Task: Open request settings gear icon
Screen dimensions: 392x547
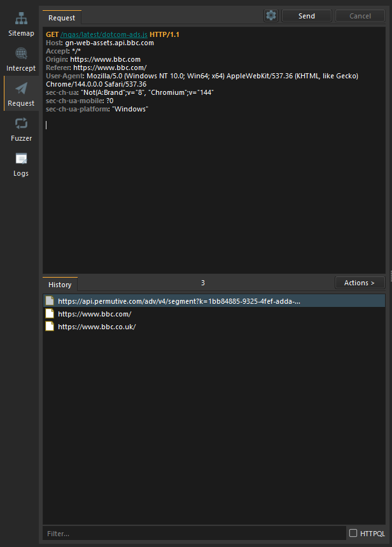Action: pyautogui.click(x=271, y=16)
